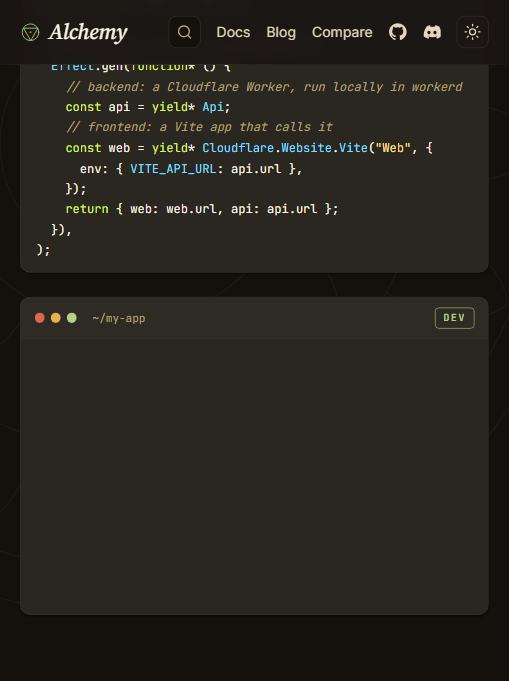
Task: Open the Compare page
Action: tap(342, 32)
